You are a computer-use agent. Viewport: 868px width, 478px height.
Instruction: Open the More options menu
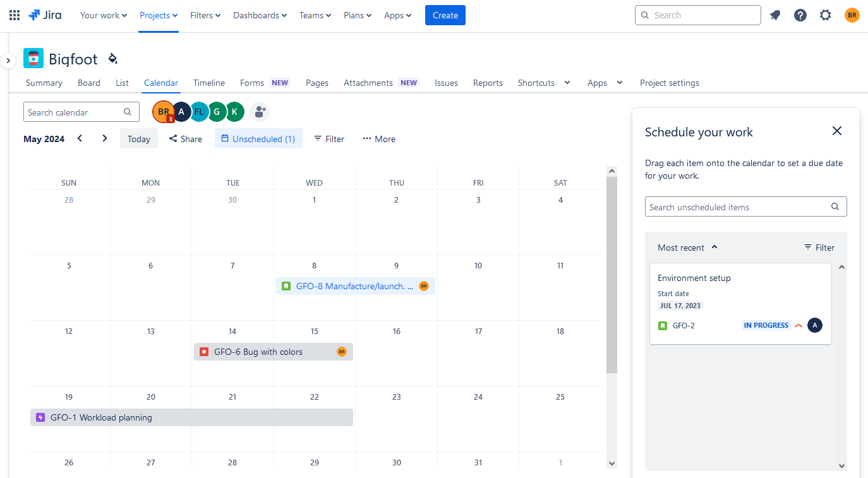click(x=379, y=139)
